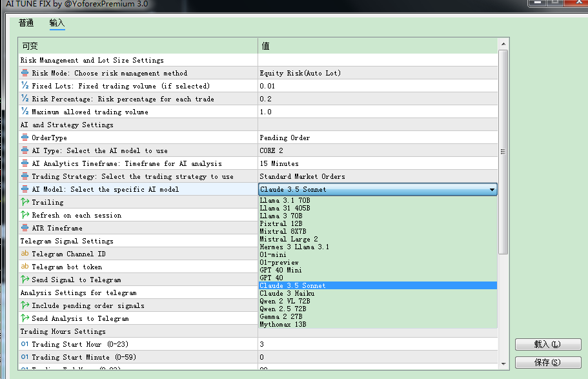Click the 保存(S) save button
Viewport: 588px width, 379px height.
pyautogui.click(x=547, y=363)
